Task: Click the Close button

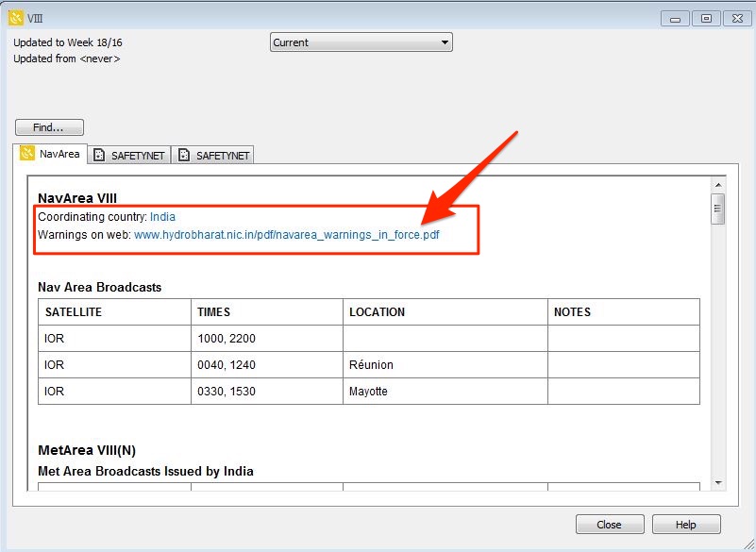Action: coord(610,525)
